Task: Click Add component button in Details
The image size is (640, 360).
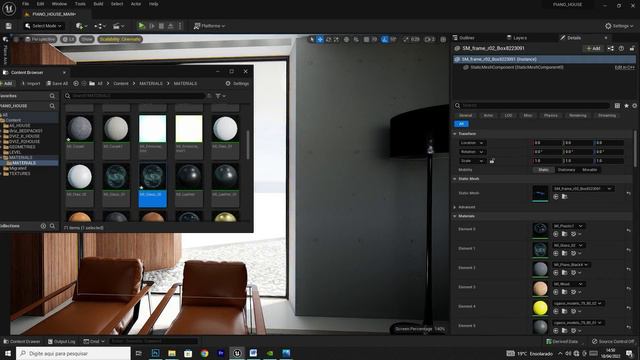Action: (593, 49)
